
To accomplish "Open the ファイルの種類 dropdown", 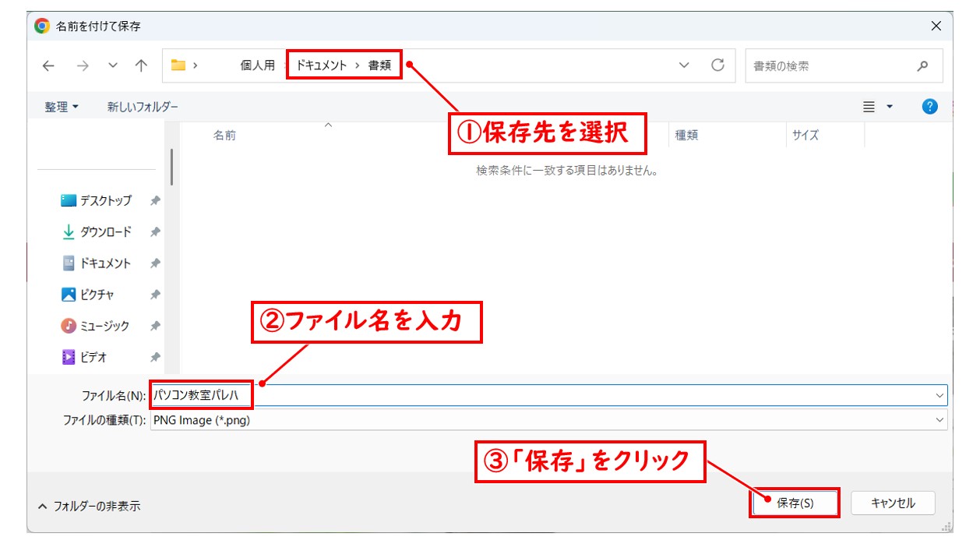I will click(938, 421).
